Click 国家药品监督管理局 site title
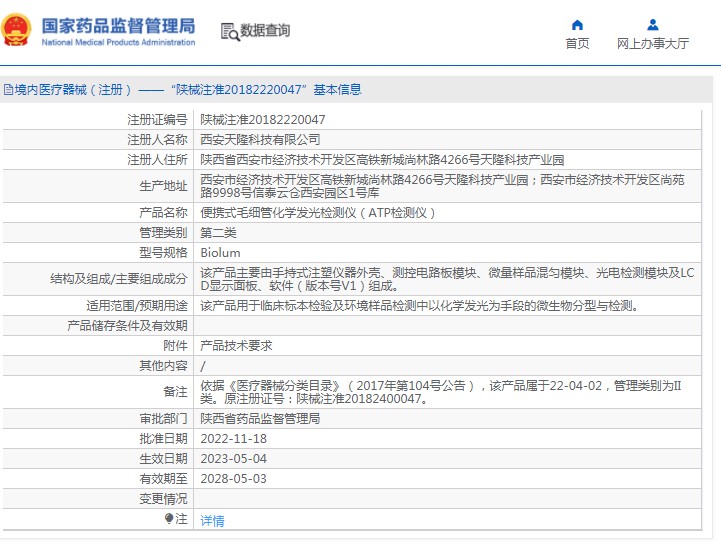721x545 pixels. [118, 26]
